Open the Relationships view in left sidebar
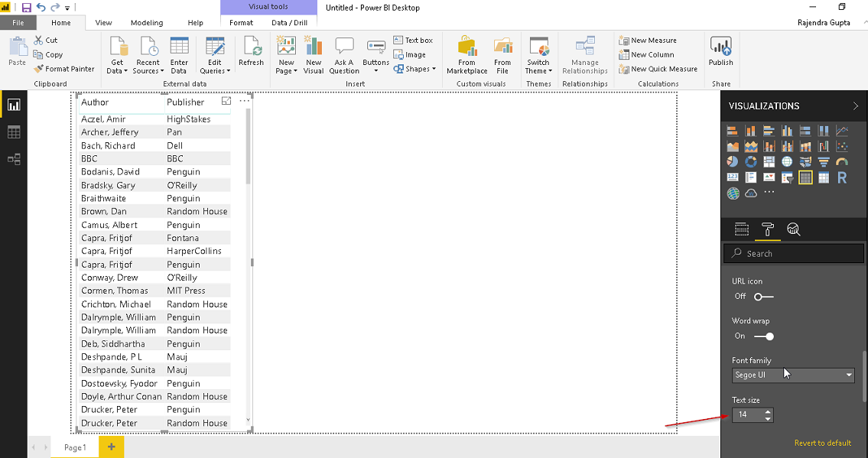The image size is (868, 458). pyautogui.click(x=13, y=159)
